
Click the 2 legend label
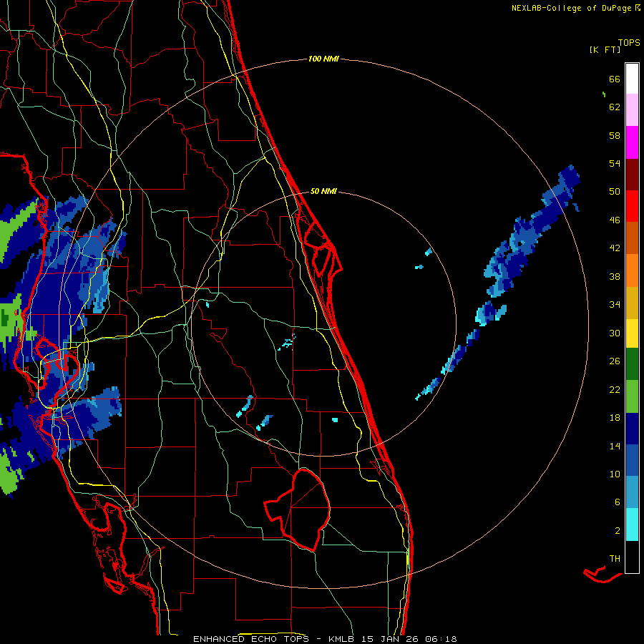point(618,531)
